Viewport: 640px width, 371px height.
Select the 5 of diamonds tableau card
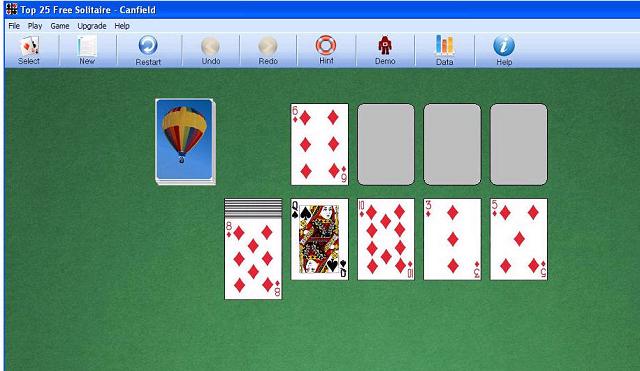point(519,239)
